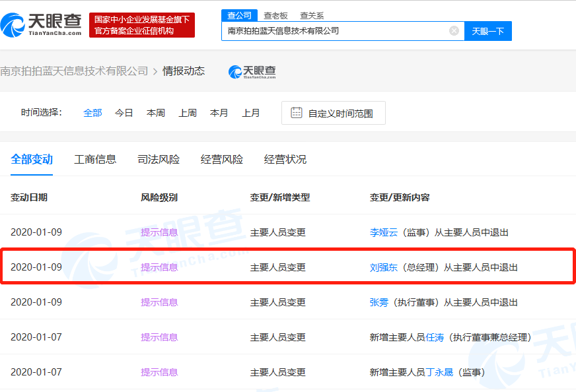This screenshot has height=392, width=576.
Task: Filter time by 今日
Action: [124, 113]
